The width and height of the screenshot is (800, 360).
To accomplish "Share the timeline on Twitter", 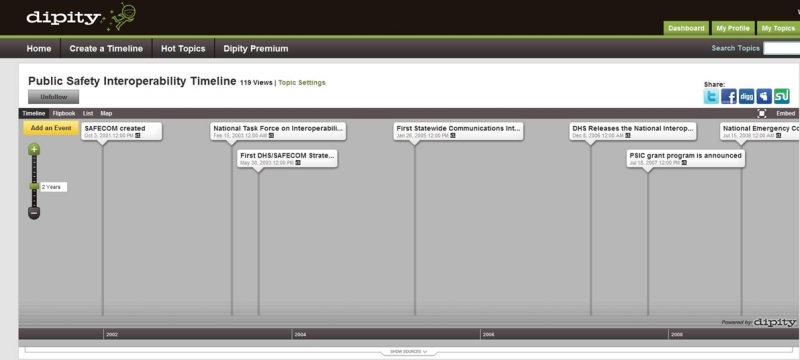I will coord(711,96).
